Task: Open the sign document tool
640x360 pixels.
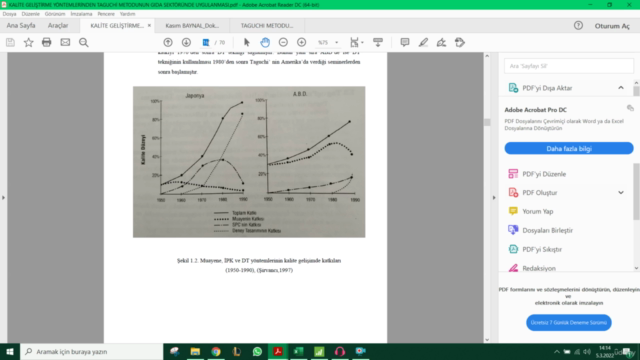Action: coord(441,42)
